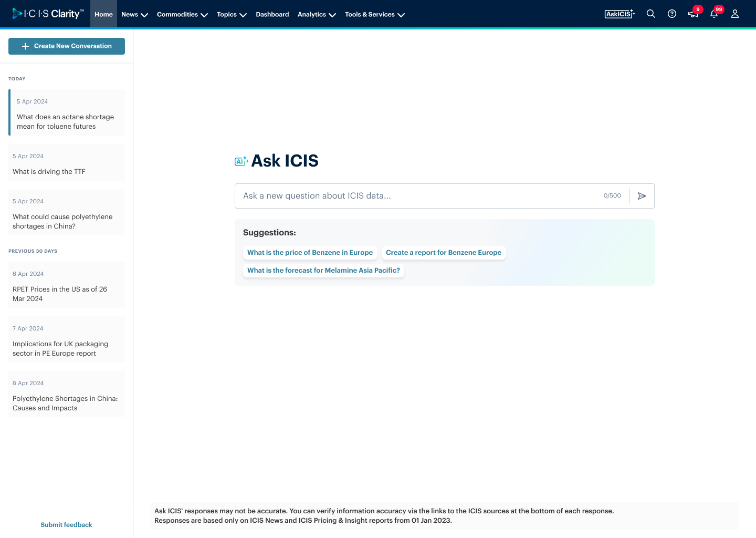Open the search icon
This screenshot has height=538, width=756.
pos(651,14)
